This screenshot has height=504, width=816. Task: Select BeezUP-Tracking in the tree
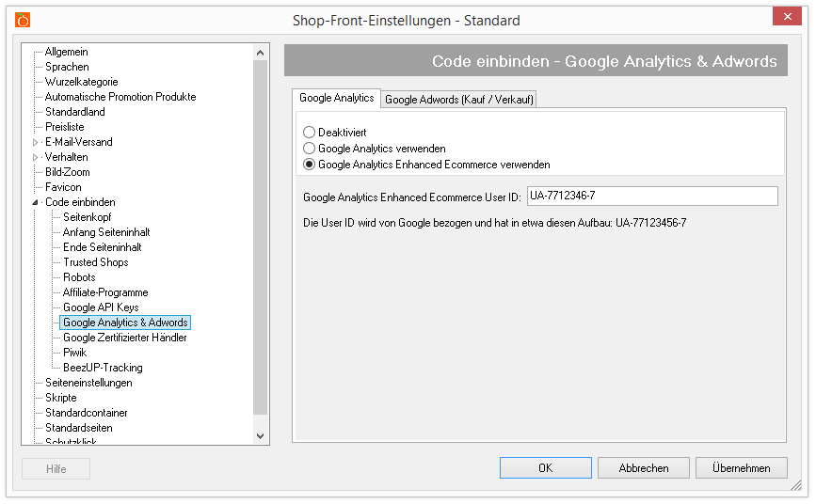pos(103,368)
